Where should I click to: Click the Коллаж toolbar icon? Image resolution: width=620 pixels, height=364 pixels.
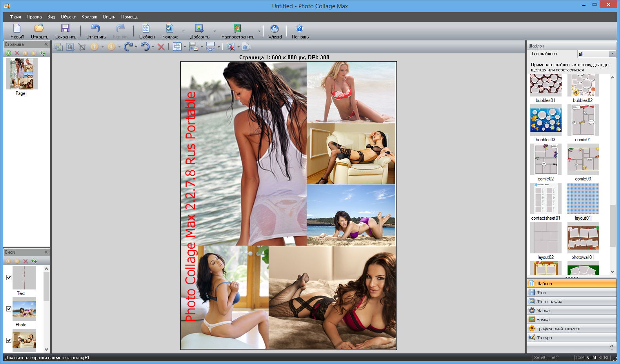click(169, 28)
